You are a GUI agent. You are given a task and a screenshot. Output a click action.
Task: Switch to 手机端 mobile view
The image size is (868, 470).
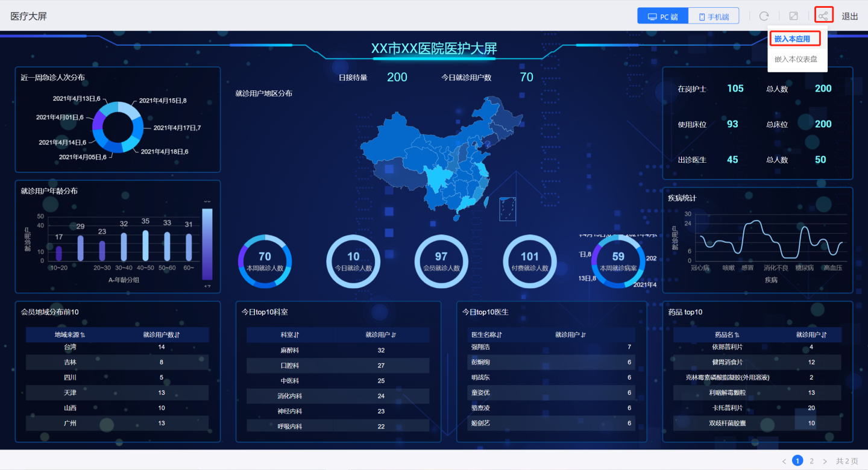tap(714, 16)
